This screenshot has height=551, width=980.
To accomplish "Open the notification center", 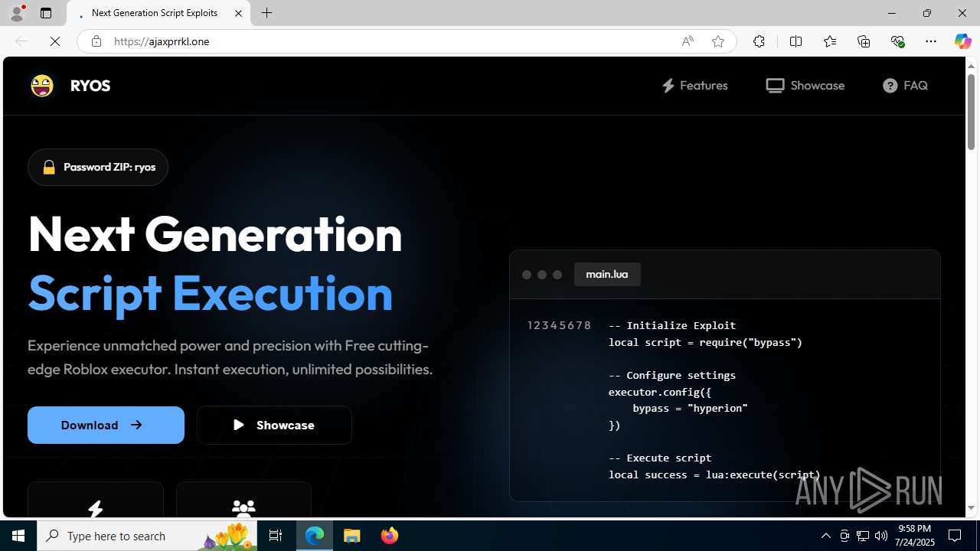I will (x=955, y=536).
